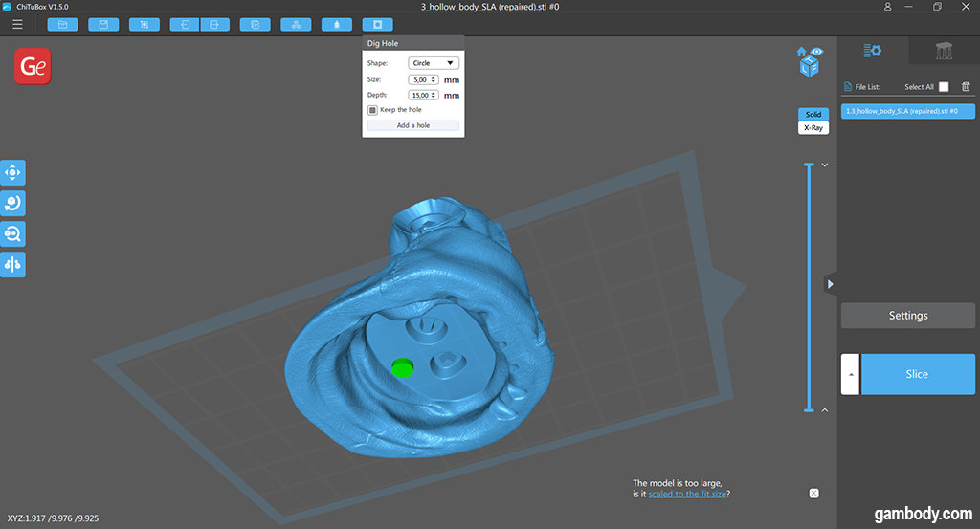The width and height of the screenshot is (980, 529).
Task: Switch to the supports tab
Action: click(x=944, y=51)
